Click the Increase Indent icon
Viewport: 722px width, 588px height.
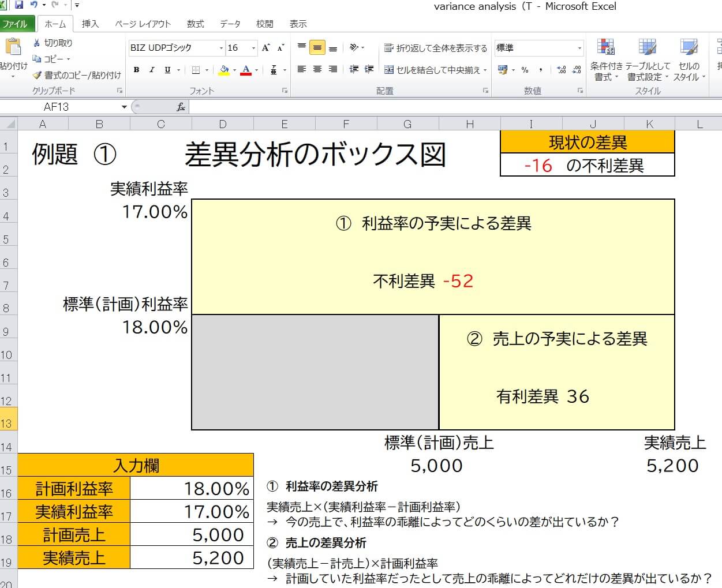pos(369,70)
